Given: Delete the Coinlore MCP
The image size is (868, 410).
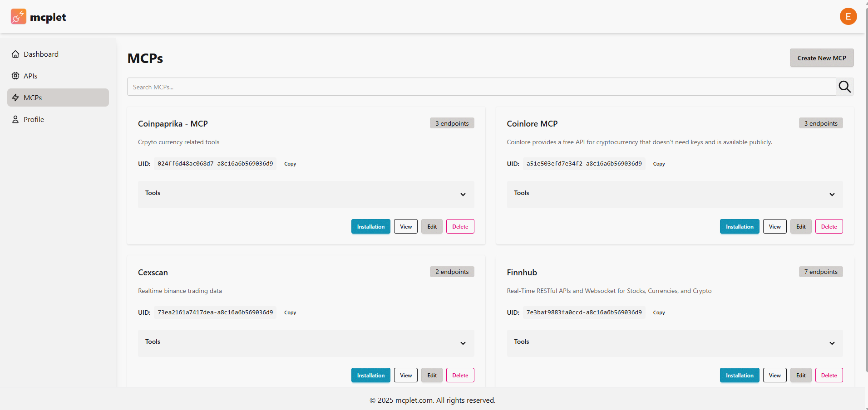Looking at the screenshot, I should [x=829, y=226].
